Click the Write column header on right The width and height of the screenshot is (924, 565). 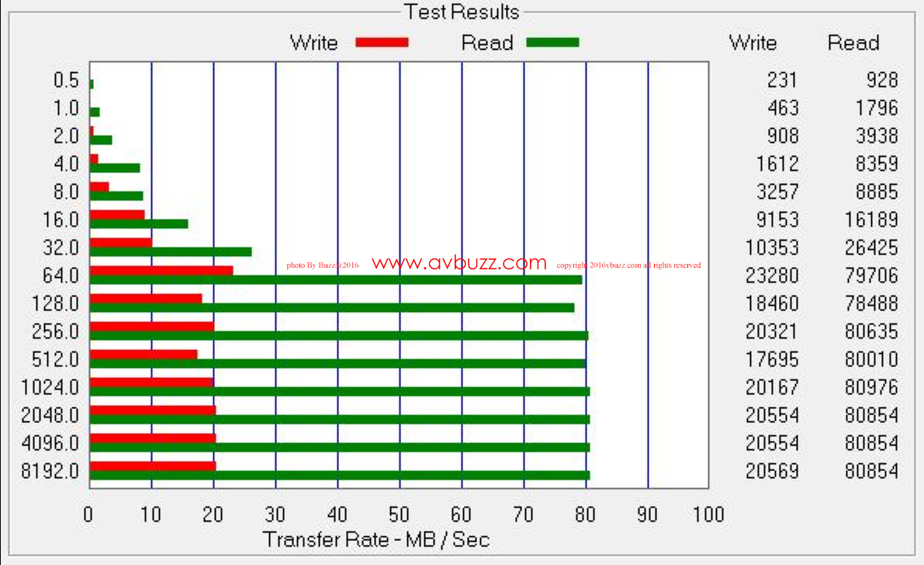[x=753, y=43]
